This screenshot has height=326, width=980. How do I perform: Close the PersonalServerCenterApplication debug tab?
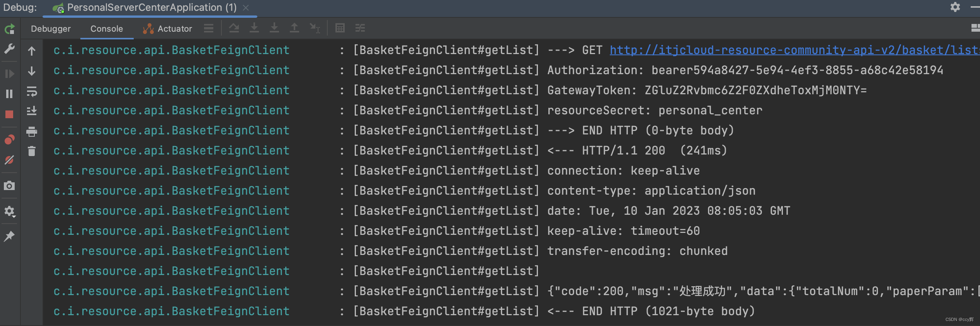246,7
